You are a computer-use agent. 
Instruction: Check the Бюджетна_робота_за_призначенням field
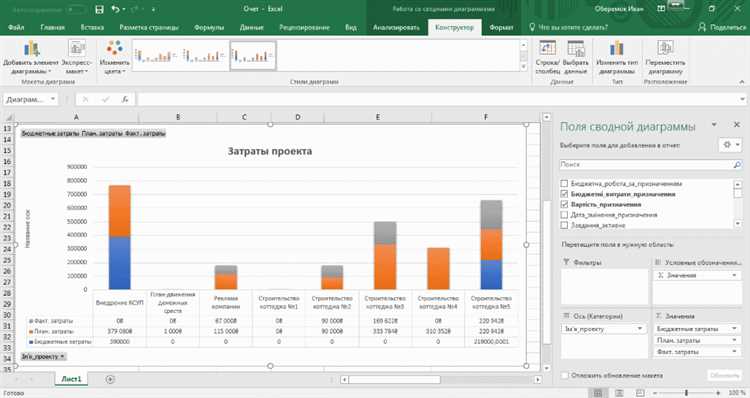click(x=564, y=184)
